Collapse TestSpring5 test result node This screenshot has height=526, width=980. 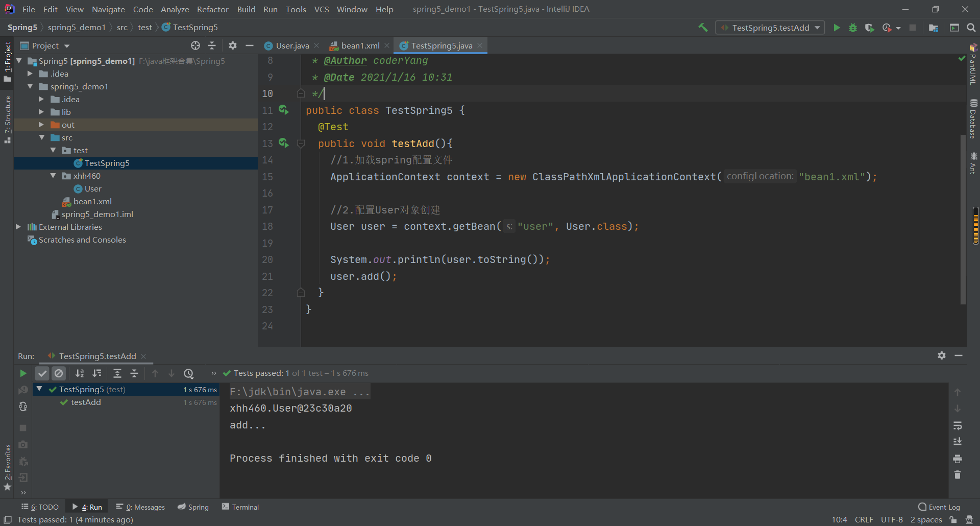(39, 389)
